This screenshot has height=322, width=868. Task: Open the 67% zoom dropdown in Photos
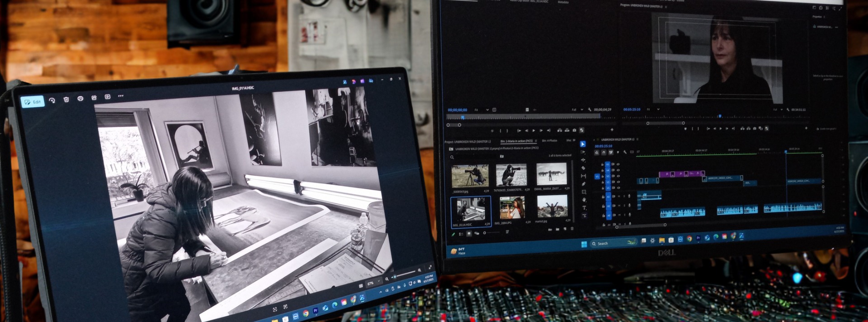tap(374, 283)
